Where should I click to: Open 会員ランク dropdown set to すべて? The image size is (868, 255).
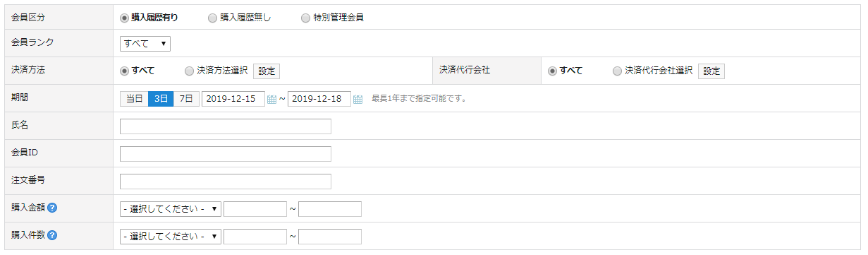145,44
